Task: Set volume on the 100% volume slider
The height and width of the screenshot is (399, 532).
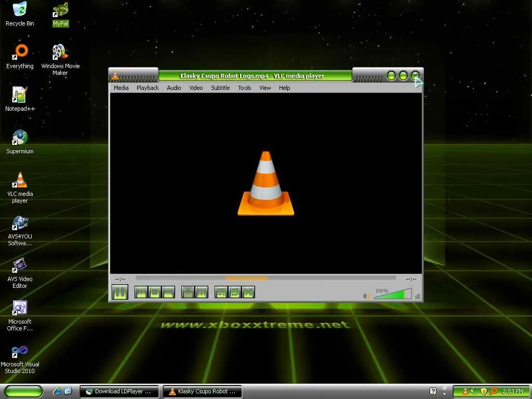Action: [x=393, y=294]
